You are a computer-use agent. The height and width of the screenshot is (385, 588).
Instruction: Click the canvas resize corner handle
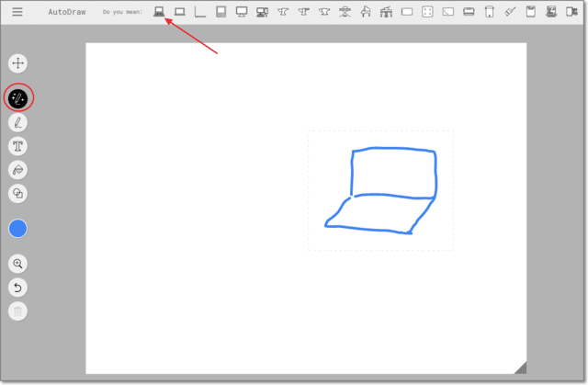520,368
